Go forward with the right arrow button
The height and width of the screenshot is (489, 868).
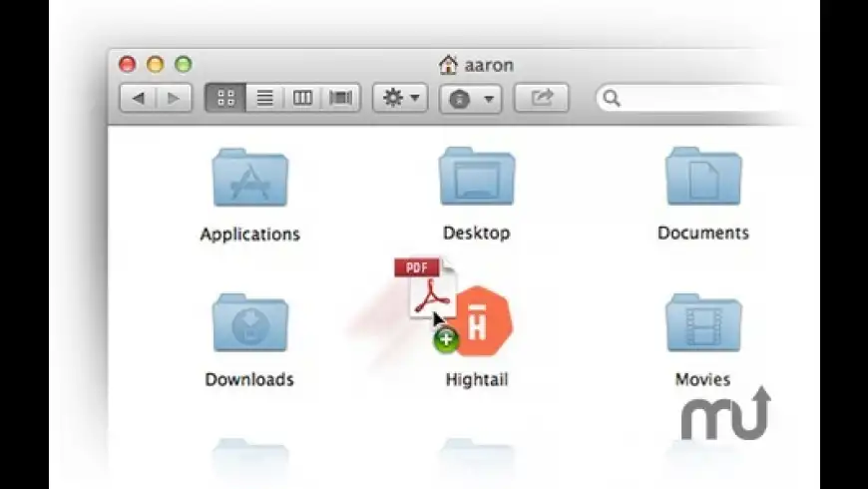coord(174,98)
